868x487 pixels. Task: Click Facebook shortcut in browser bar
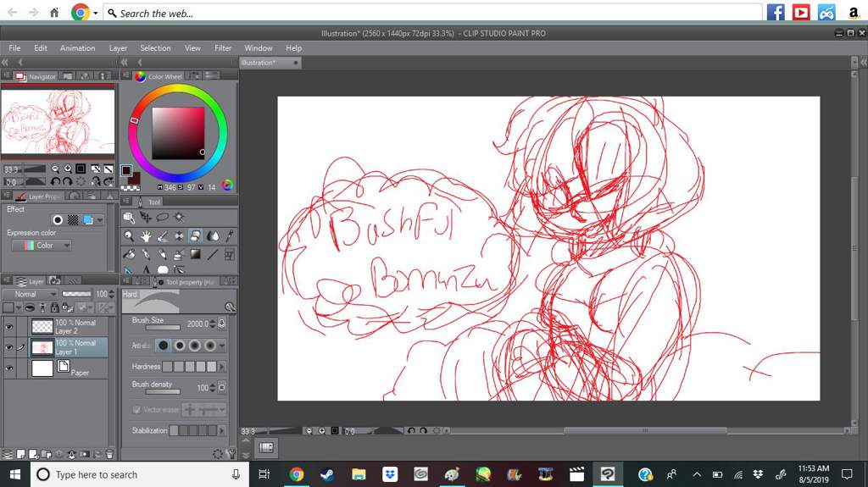click(776, 12)
